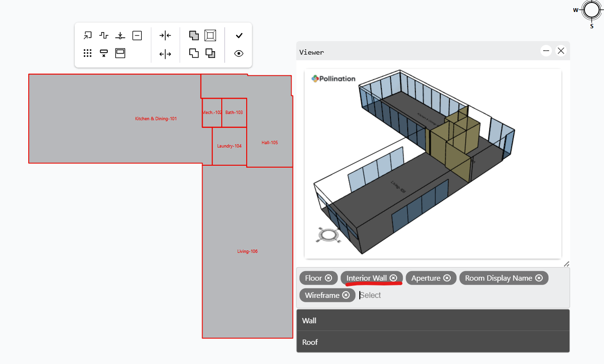604x364 pixels.
Task: Click the step-profile wall tool icon
Action: point(103,35)
